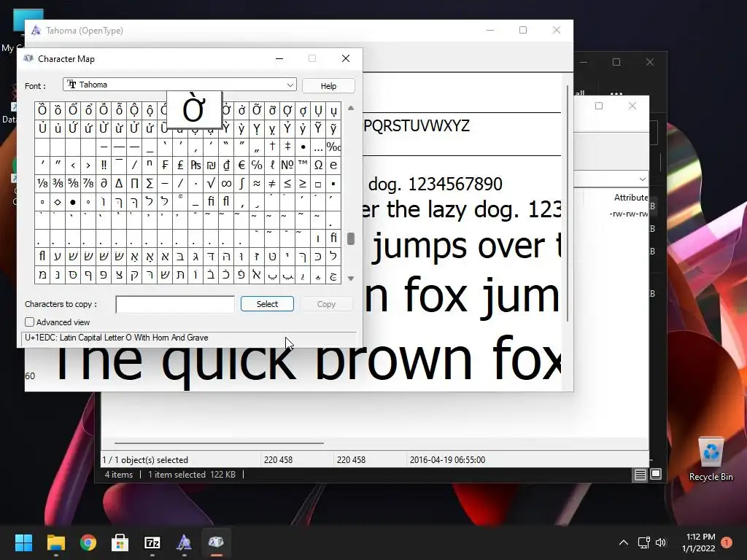Select the less-than-or-equal ≤ cell
Viewport: 747px width, 560px height.
point(287,183)
